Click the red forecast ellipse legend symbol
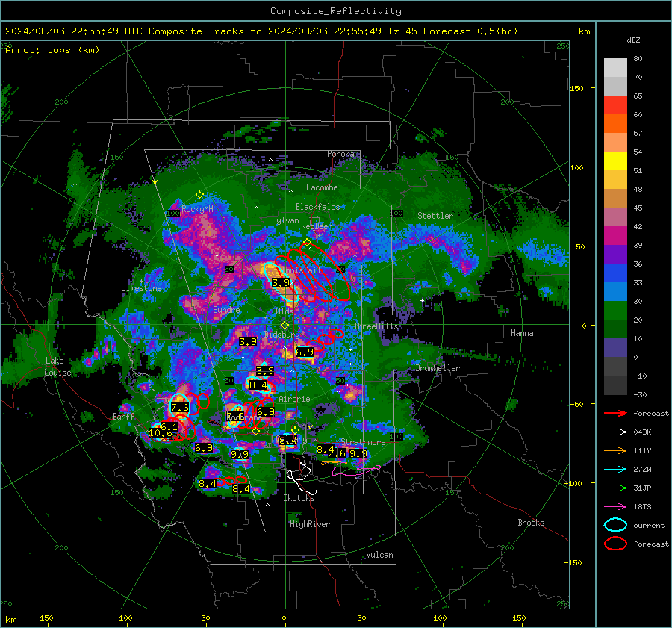Viewport: 672px width, 628px height. [615, 544]
